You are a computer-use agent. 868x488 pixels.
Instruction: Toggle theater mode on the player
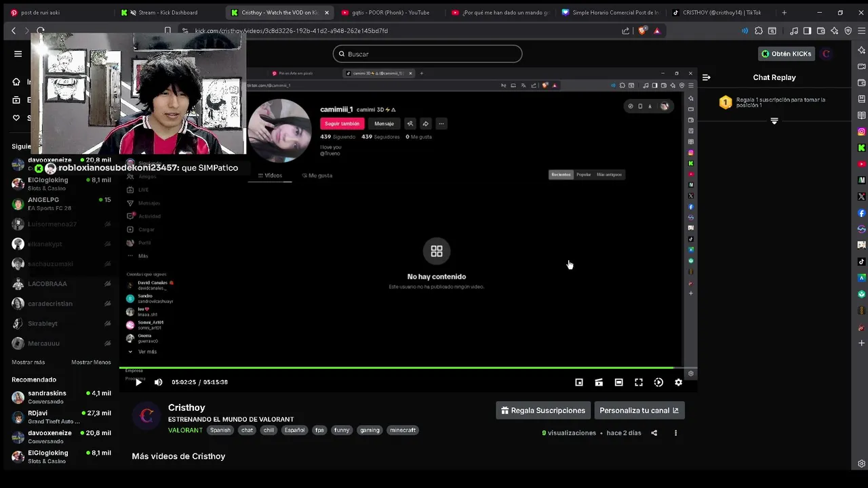coord(618,382)
